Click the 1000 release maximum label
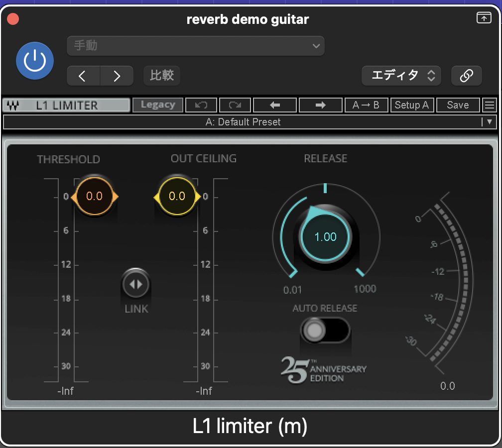This screenshot has height=448, width=502. point(365,289)
